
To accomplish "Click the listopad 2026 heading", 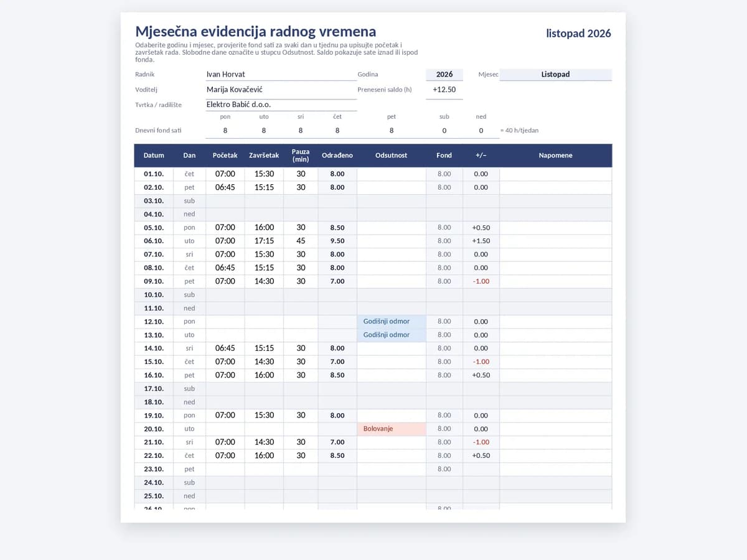I will tap(579, 34).
